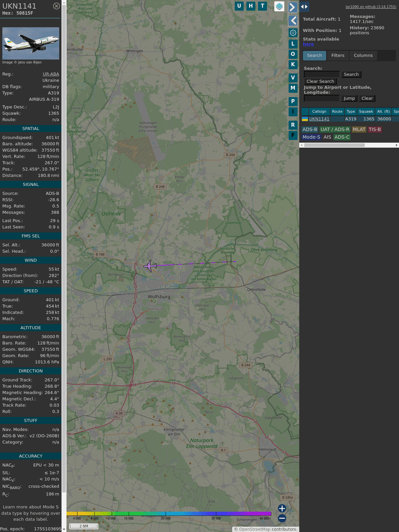Click the table horizontal scrollbar
Screen dimensions: 399x532
pyautogui.click(x=334, y=145)
